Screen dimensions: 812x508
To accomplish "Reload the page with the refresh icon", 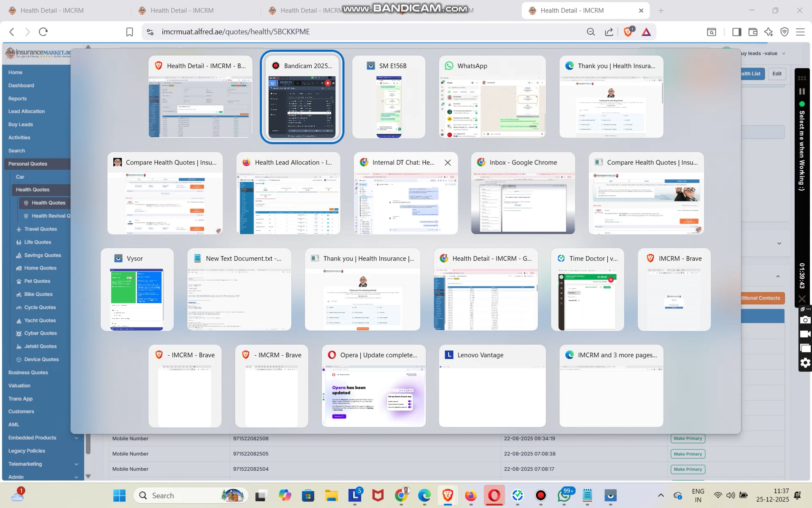I will pos(43,32).
